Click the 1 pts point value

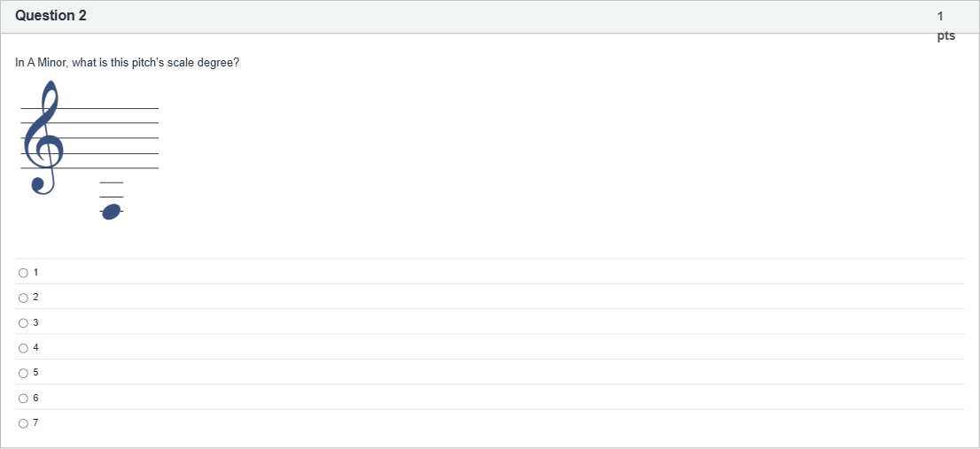[945, 26]
